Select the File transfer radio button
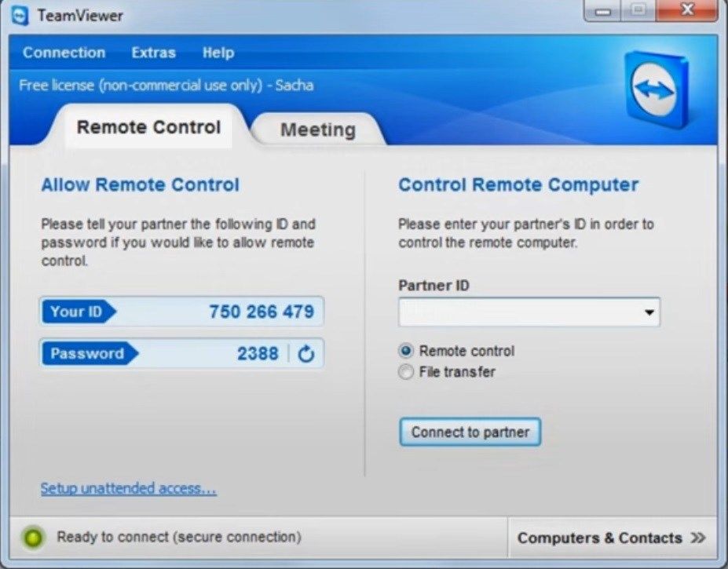The image size is (728, 569). tap(406, 372)
